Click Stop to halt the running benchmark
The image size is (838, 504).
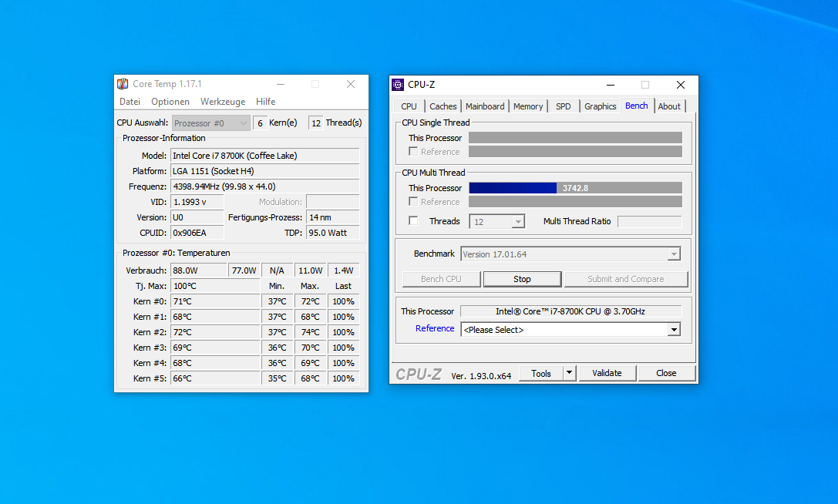click(522, 278)
